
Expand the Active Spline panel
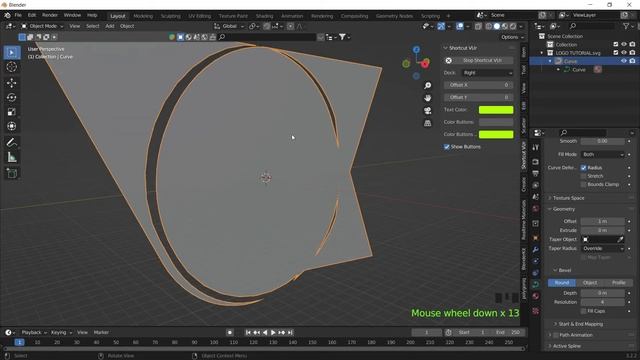point(566,346)
